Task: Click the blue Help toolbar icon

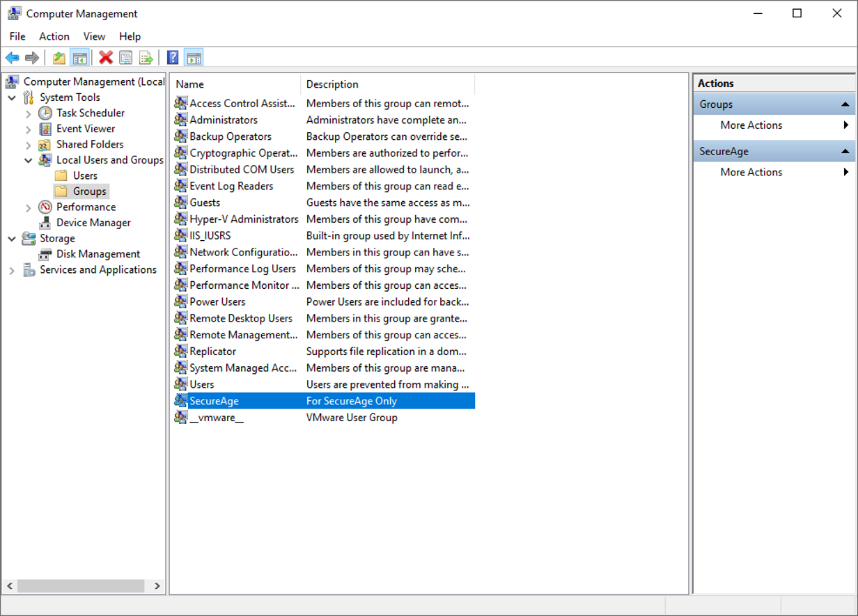Action: tap(173, 58)
